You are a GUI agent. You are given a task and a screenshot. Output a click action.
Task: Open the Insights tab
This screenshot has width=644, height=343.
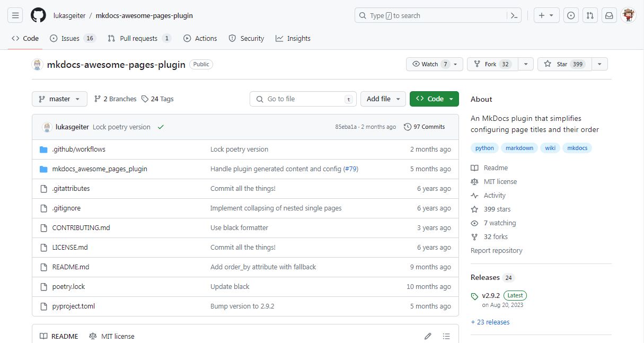(293, 38)
